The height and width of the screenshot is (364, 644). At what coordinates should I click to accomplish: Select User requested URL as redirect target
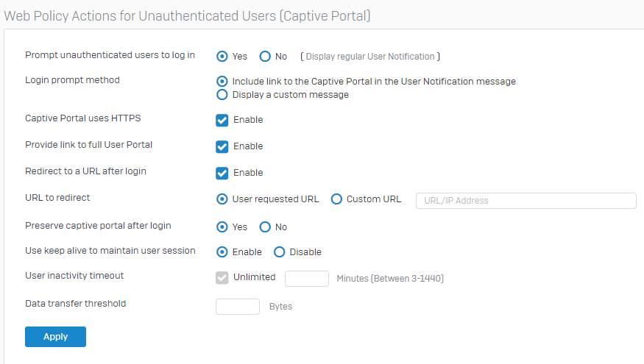222,199
